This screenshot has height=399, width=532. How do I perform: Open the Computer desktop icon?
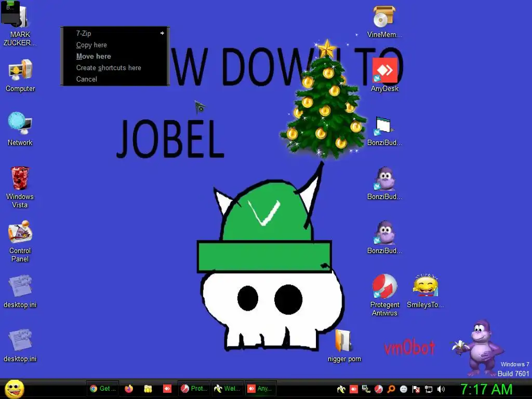(20, 75)
